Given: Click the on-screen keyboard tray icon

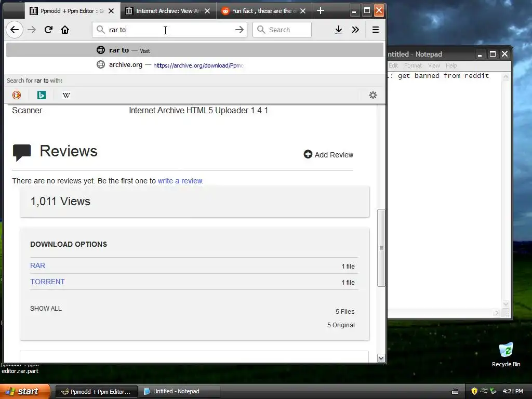Looking at the screenshot, I should (455, 392).
